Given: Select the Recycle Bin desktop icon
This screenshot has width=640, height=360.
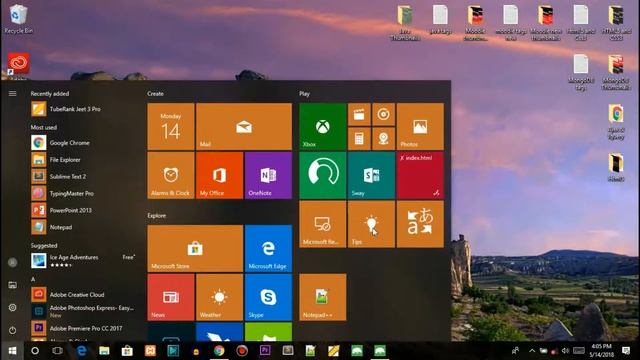Looking at the screenshot, I should (18, 19).
